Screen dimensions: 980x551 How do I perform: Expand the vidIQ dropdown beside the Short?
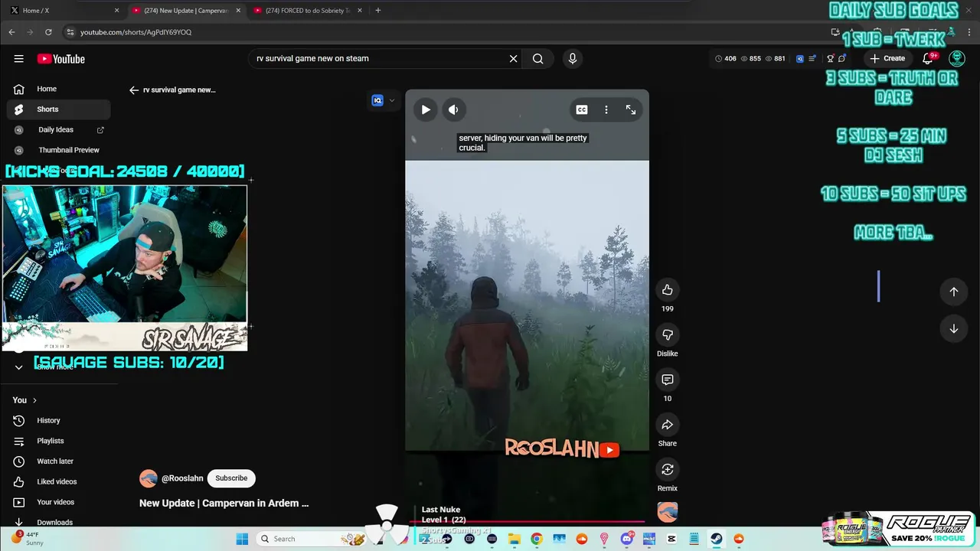point(392,100)
